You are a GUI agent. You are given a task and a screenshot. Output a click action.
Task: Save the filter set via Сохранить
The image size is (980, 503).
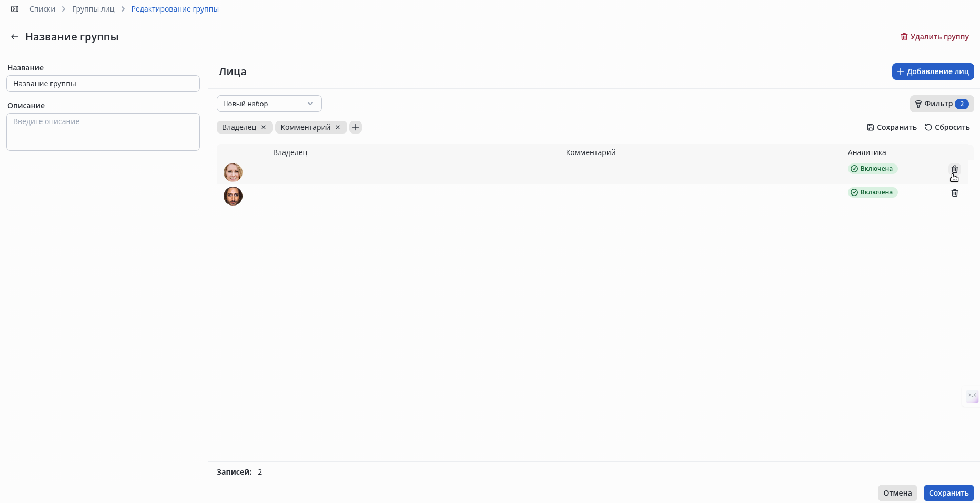[892, 127]
